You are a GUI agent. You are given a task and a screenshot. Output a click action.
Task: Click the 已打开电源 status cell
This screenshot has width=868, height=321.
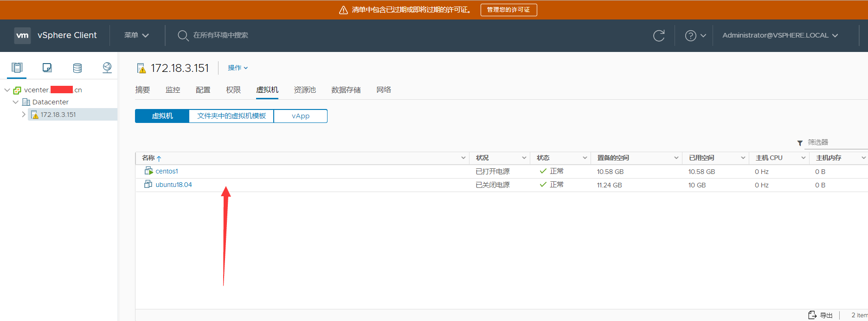click(492, 172)
